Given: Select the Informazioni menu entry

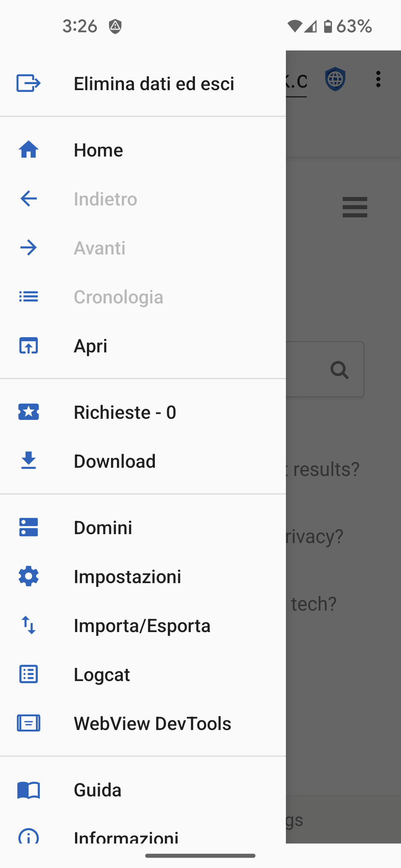Looking at the screenshot, I should coord(126,837).
